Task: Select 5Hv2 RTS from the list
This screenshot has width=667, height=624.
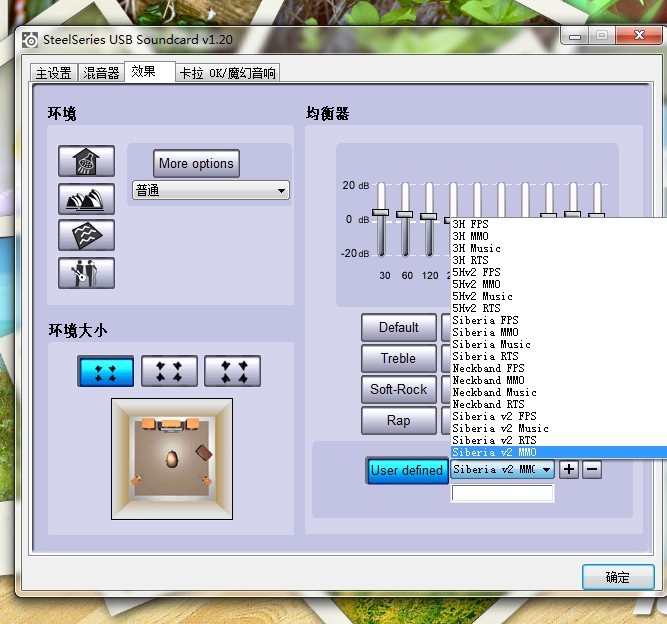Action: point(559,308)
